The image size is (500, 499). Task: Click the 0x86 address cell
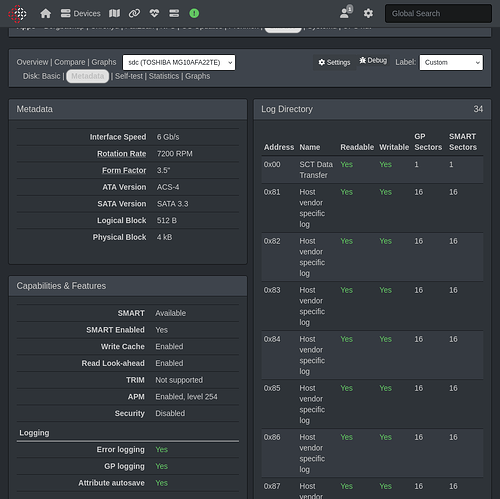tap(272, 437)
